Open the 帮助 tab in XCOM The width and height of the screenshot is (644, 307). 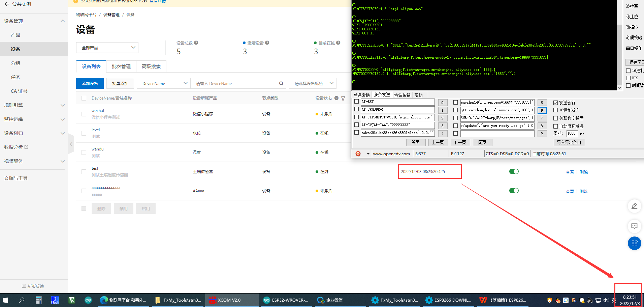click(x=419, y=95)
